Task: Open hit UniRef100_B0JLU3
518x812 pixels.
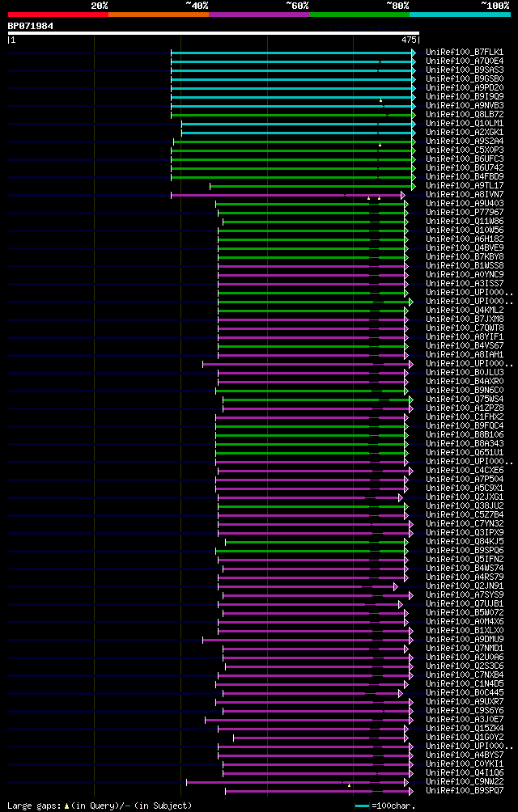Action: (464, 373)
